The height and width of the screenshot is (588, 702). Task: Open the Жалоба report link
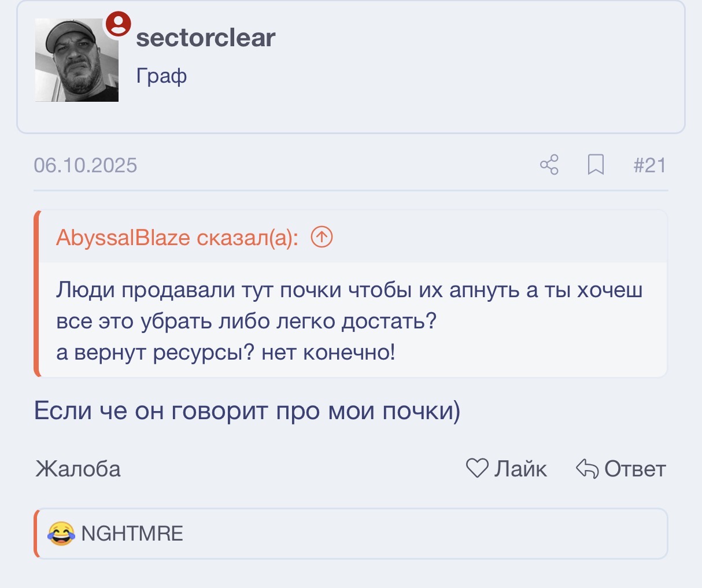tap(77, 469)
